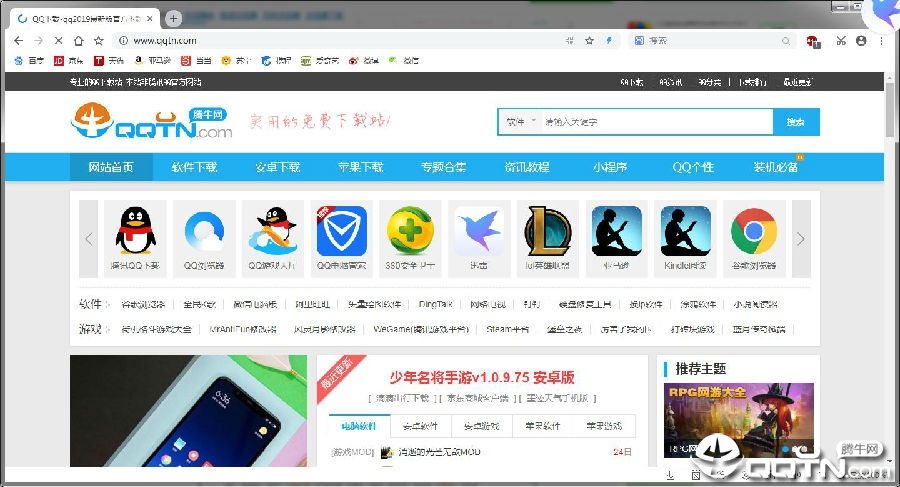Click the blue QQTN search button
This screenshot has width=900, height=487.
pyautogui.click(x=796, y=122)
